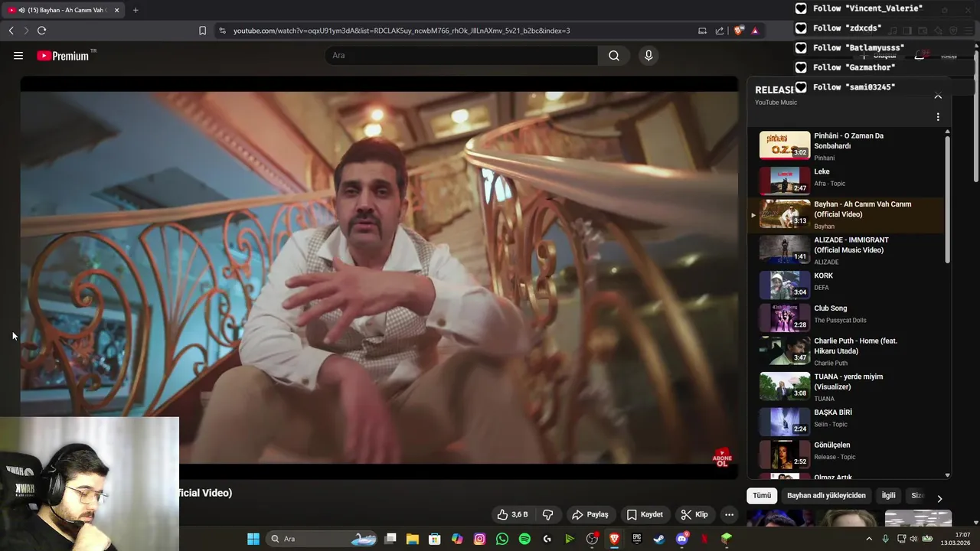This screenshot has height=551, width=980.
Task: Open Instagram from taskbar
Action: coord(479,539)
